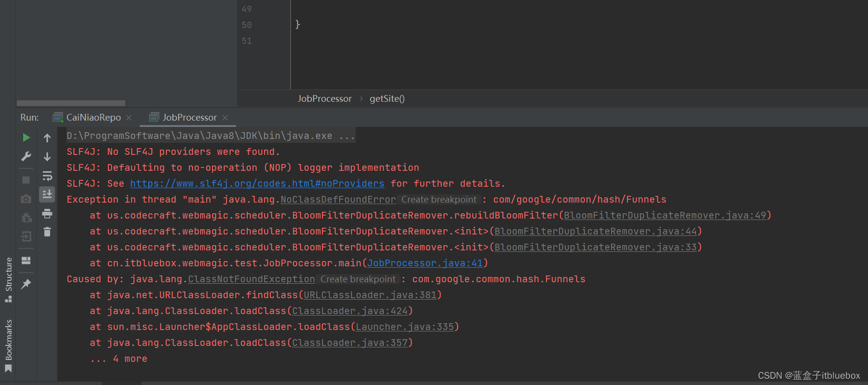Open ClassNotFoundException class link
Image resolution: width=868 pixels, height=385 pixels.
pos(251,279)
